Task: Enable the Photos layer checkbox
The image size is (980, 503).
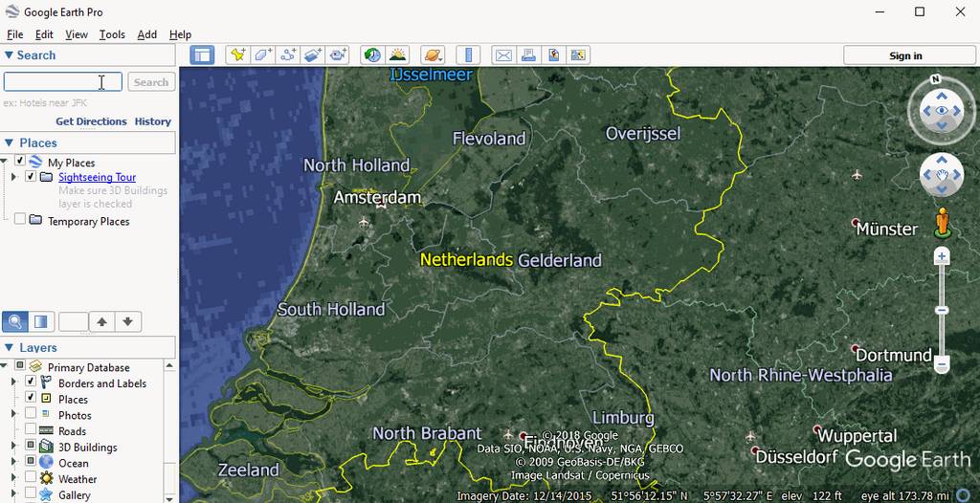Action: [30, 412]
